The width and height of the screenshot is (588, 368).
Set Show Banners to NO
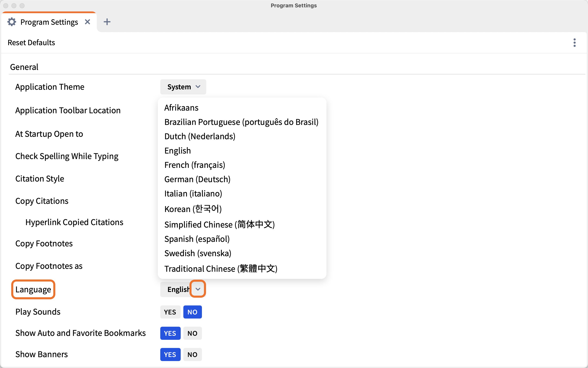point(193,355)
